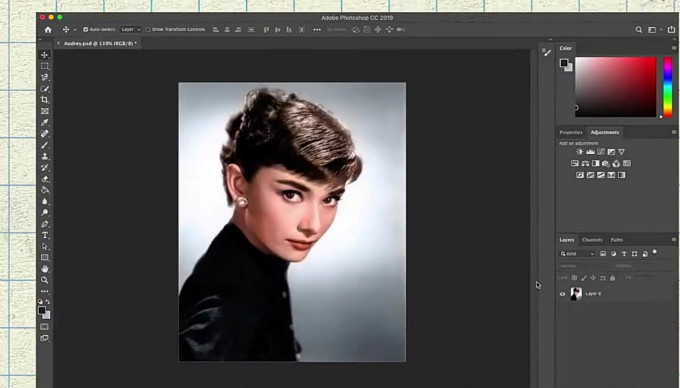Viewport: 680px width, 388px height.
Task: Open the Color panel menu
Action: (674, 48)
